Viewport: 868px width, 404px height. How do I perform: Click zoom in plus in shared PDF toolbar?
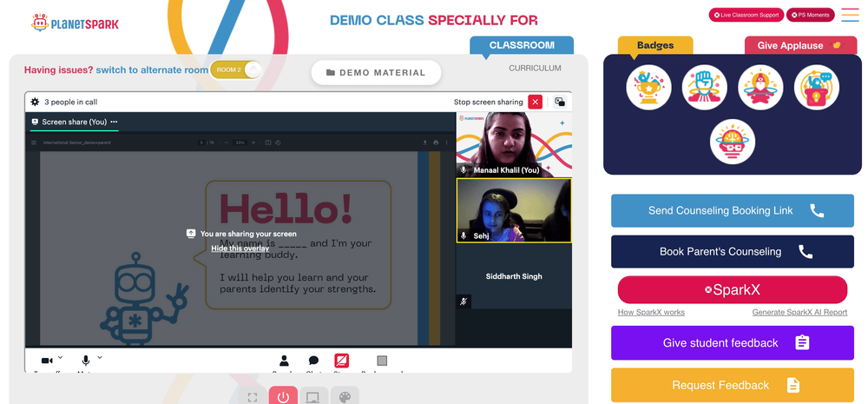click(x=253, y=142)
